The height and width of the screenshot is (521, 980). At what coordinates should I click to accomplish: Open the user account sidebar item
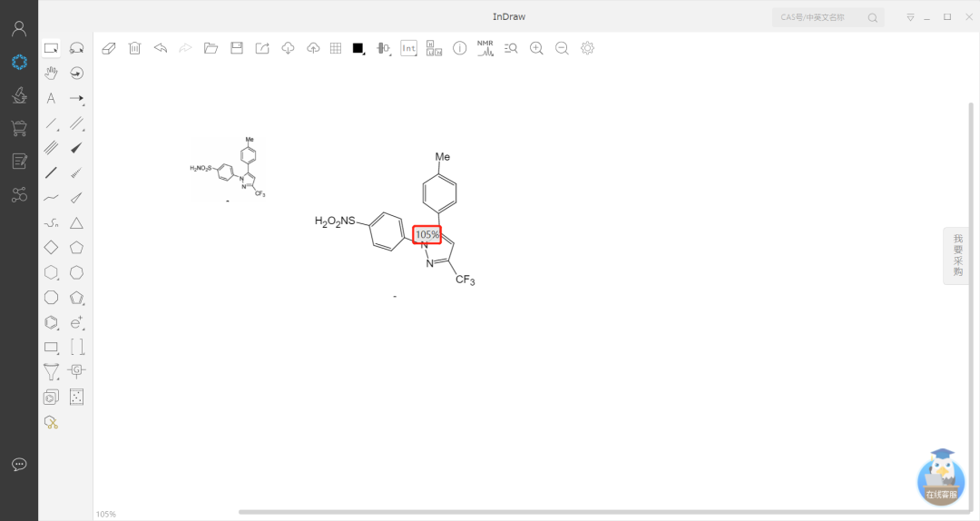(19, 29)
